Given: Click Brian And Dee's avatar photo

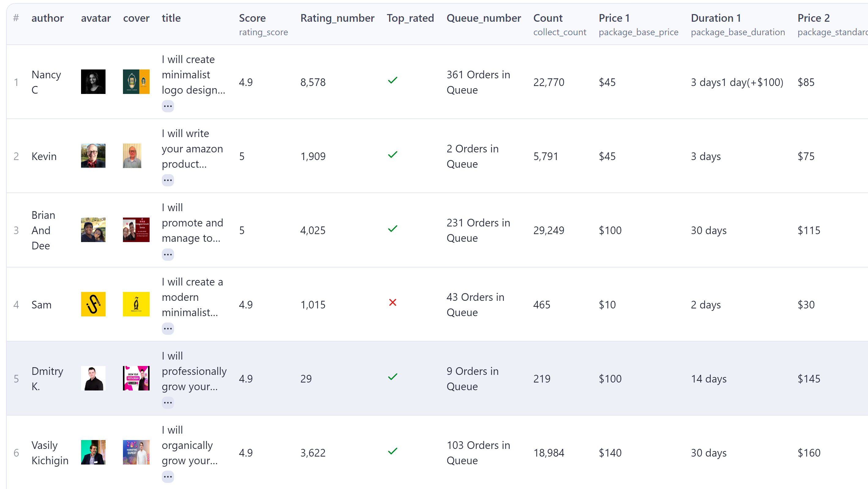Looking at the screenshot, I should [93, 230].
